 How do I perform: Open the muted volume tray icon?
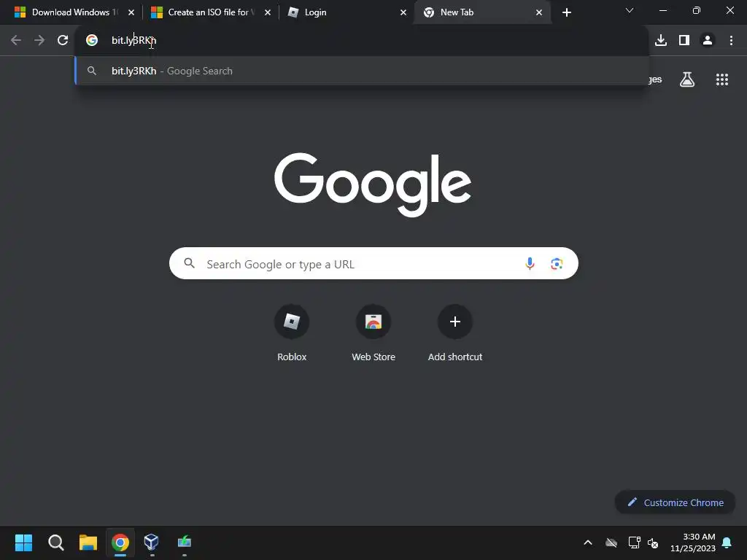coord(653,542)
